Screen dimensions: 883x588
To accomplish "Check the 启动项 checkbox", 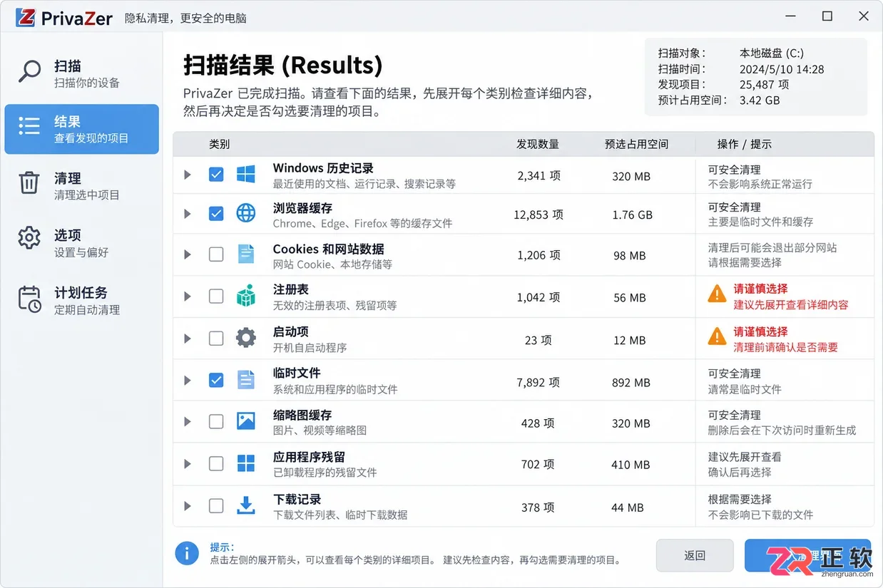I will pos(216,339).
